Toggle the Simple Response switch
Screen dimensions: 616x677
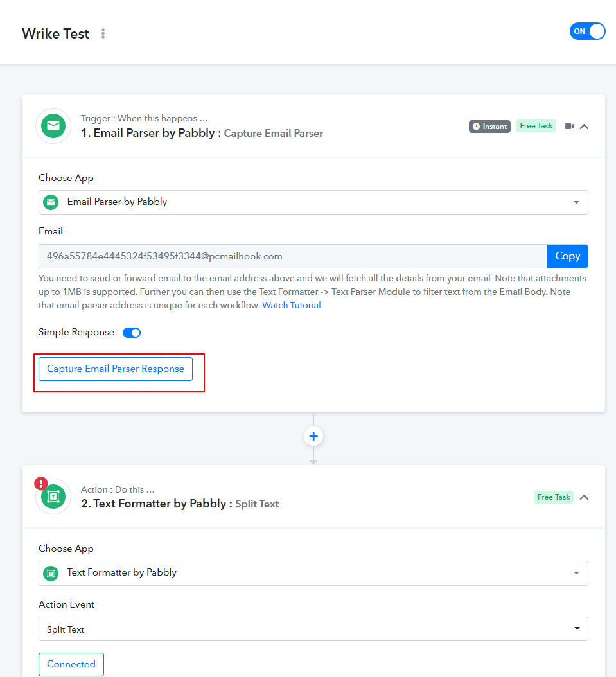coord(132,333)
